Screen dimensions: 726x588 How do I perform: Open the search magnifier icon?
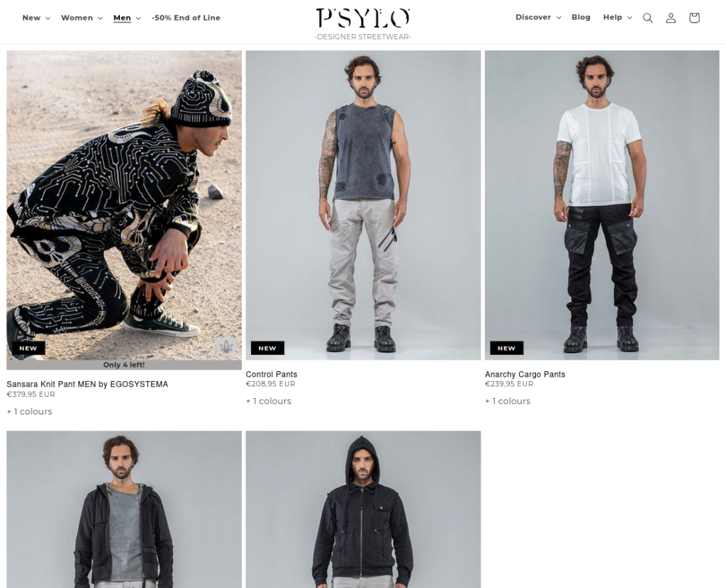coord(648,18)
